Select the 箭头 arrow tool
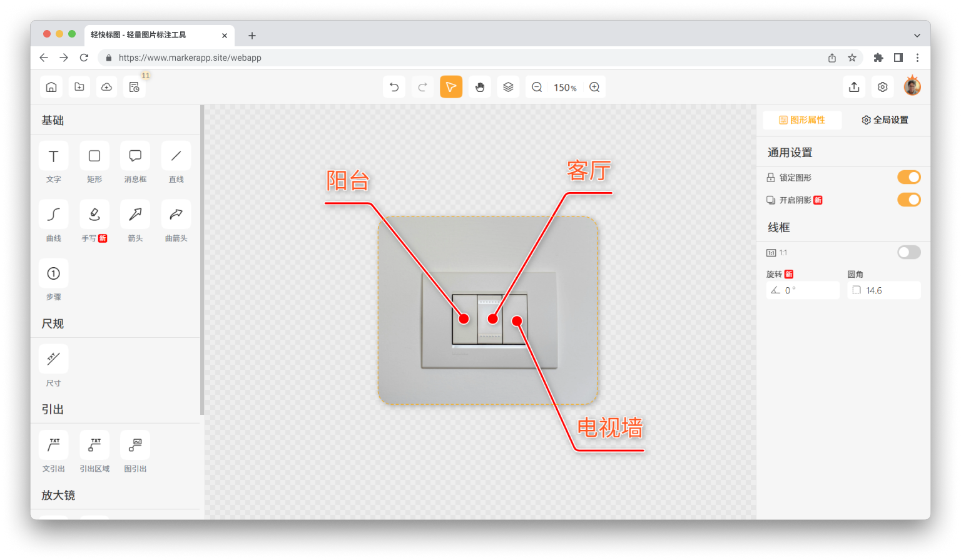The image size is (961, 560). 135,215
